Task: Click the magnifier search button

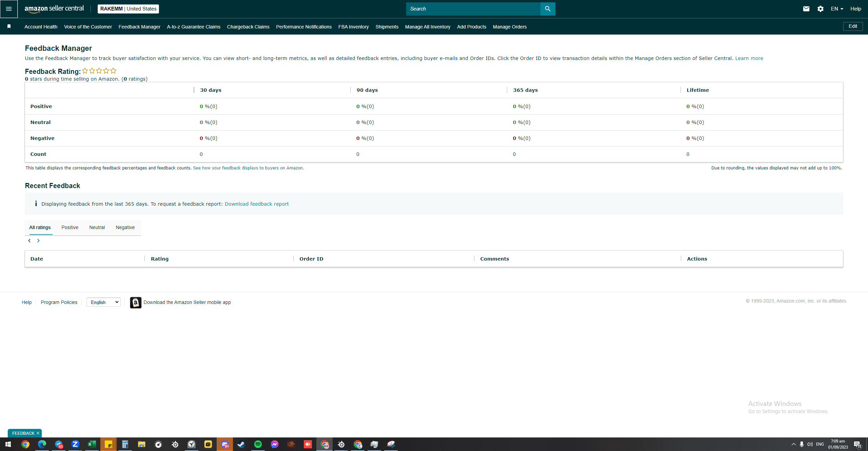Action: coord(548,9)
